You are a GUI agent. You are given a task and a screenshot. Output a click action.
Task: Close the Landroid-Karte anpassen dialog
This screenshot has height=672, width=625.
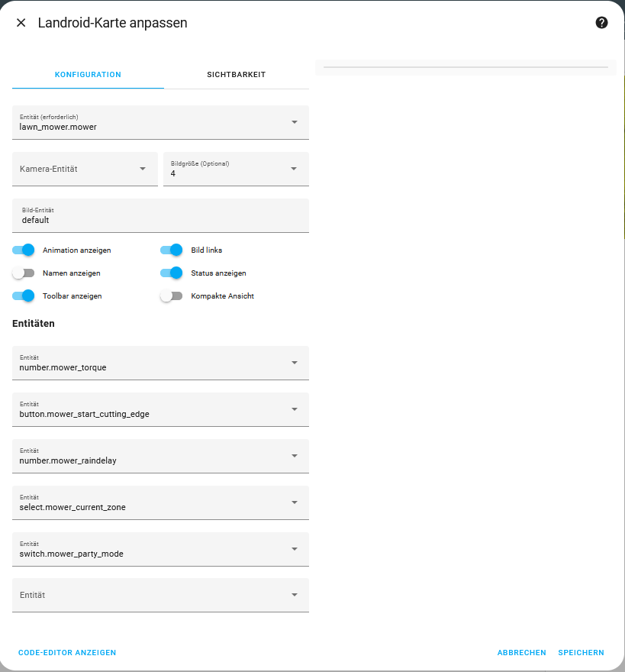tap(21, 23)
